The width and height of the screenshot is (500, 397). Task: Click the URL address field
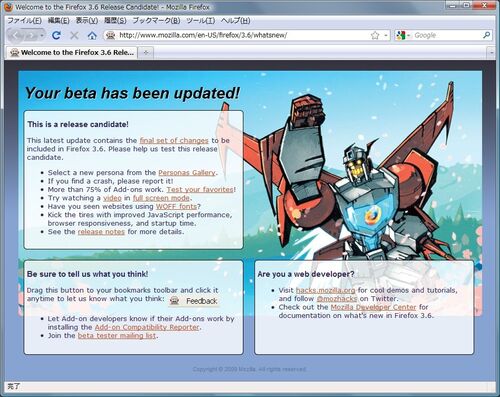click(243, 35)
